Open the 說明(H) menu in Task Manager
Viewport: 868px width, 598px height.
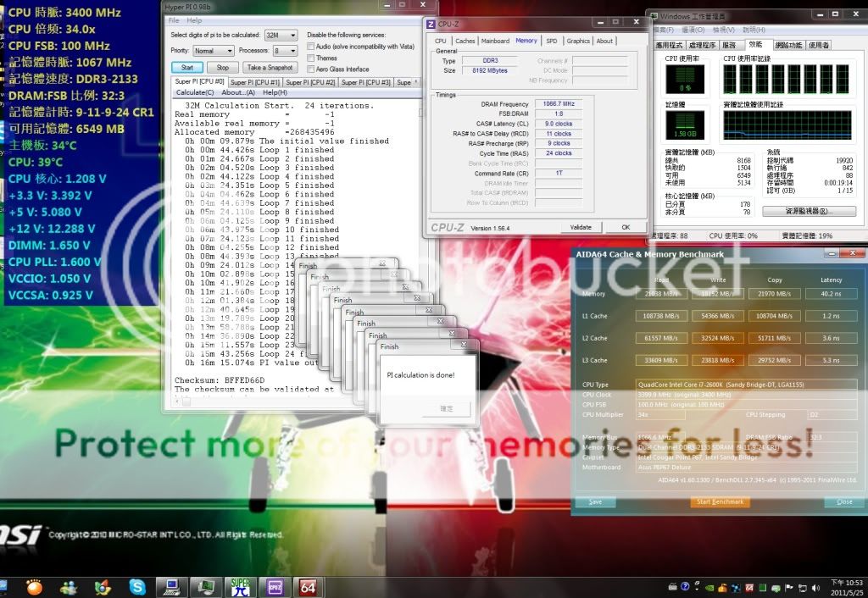point(754,30)
